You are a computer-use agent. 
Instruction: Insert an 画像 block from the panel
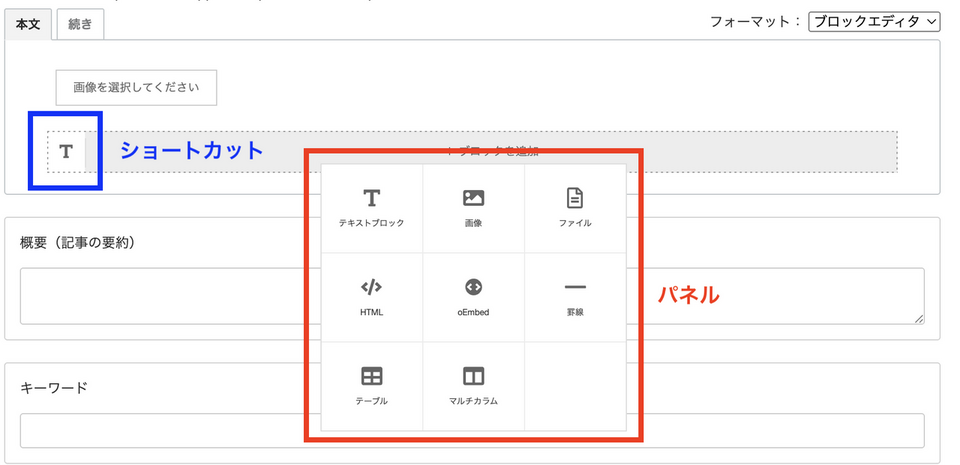[473, 207]
